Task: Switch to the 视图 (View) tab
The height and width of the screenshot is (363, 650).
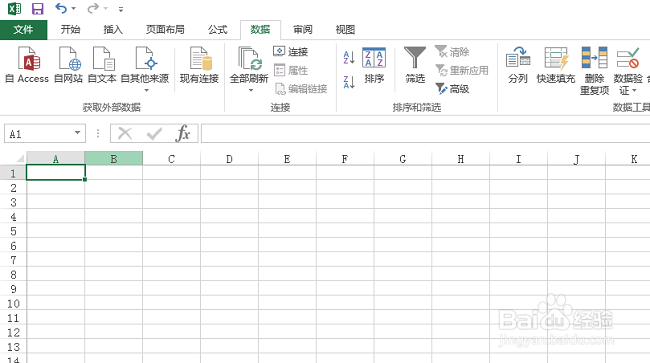Action: [345, 29]
